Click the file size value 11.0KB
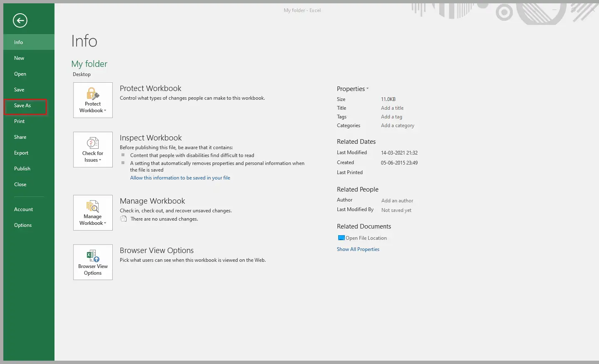The height and width of the screenshot is (364, 599). coord(388,99)
